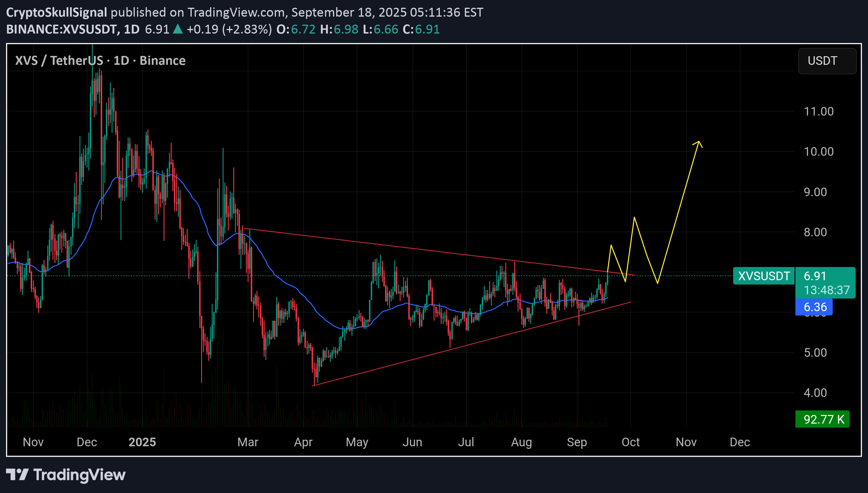Viewport: 868px width, 493px height.
Task: Click the 5.00 price axis label
Action: point(815,352)
